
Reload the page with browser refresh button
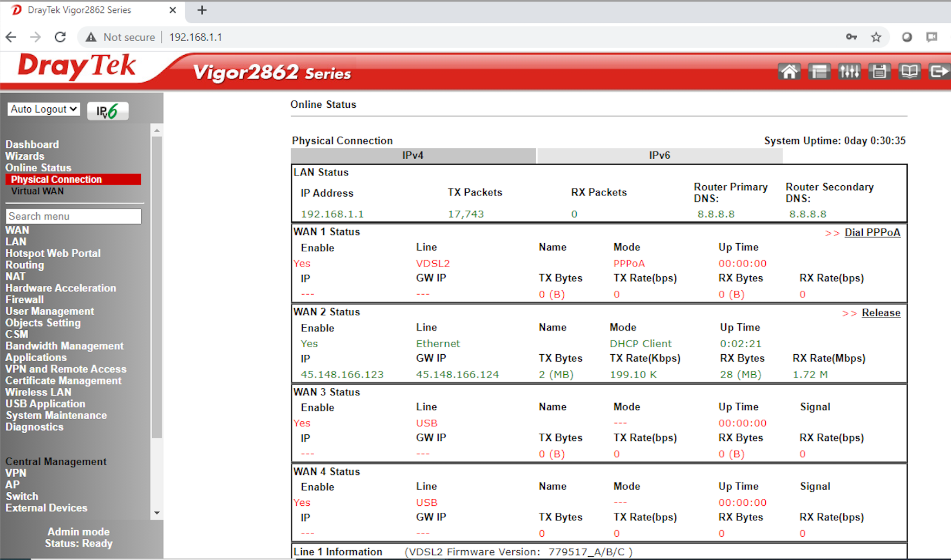(60, 37)
